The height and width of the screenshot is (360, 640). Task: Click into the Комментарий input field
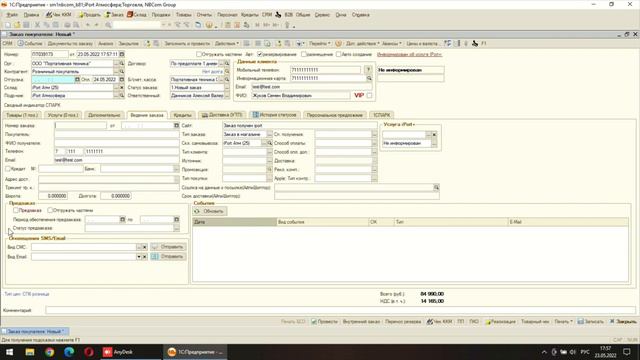(340, 310)
